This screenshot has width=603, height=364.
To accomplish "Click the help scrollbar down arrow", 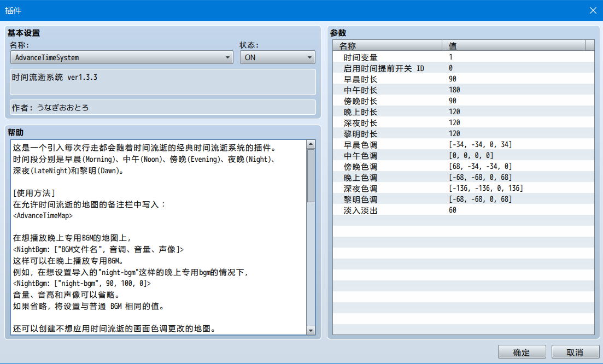I will (x=311, y=330).
